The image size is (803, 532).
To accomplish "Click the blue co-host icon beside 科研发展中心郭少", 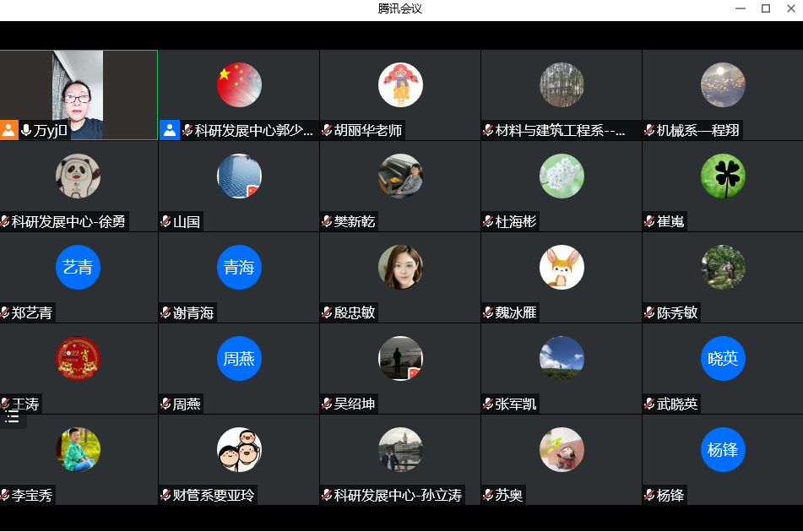I will [x=170, y=130].
